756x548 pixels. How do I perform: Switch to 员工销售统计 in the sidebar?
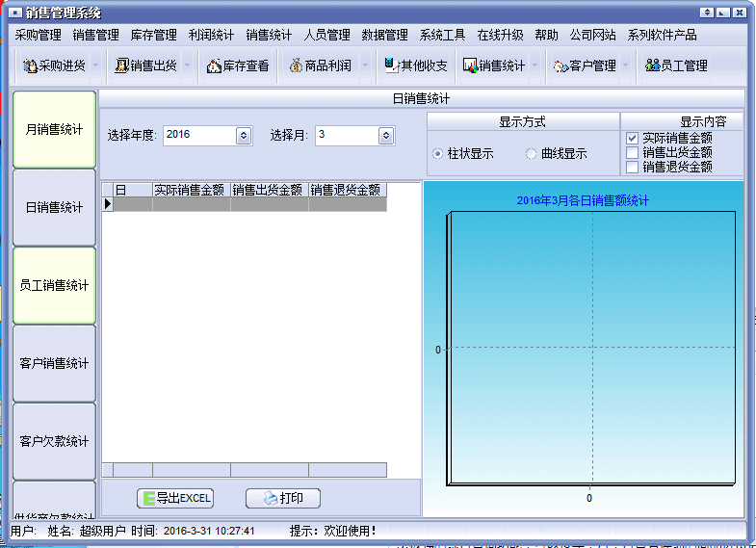(x=54, y=286)
